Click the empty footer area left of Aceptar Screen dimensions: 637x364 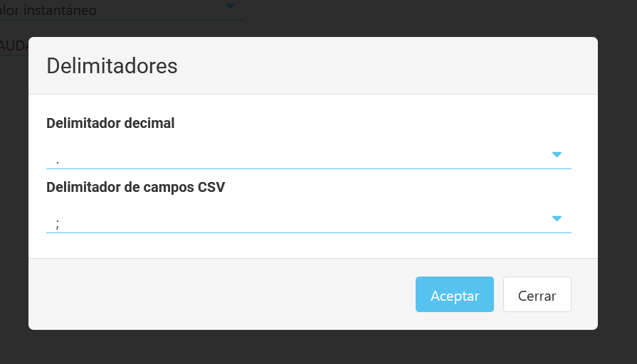click(214, 294)
